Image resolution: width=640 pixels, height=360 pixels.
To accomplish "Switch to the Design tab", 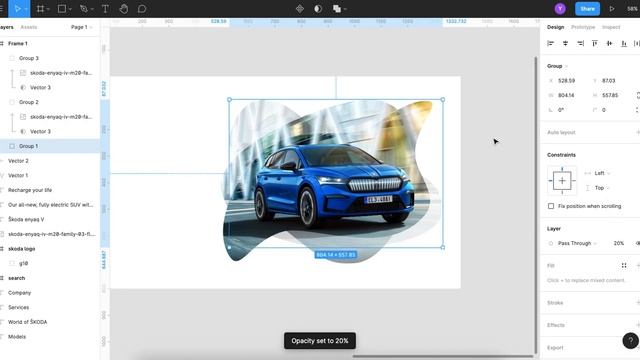I will pyautogui.click(x=555, y=27).
